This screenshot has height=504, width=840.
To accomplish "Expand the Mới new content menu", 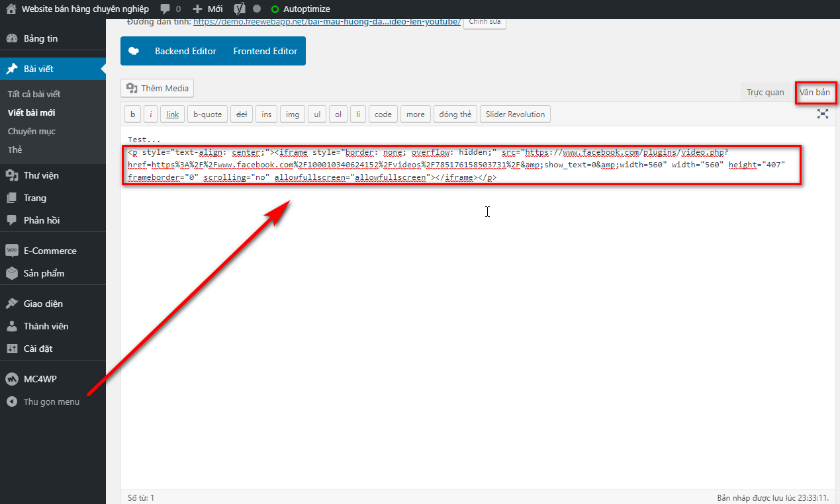I will tap(208, 9).
